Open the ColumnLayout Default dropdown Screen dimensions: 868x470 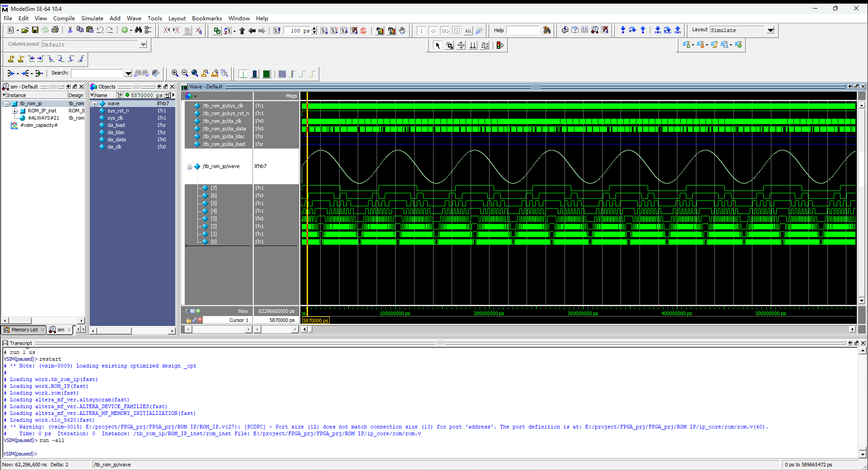tap(143, 44)
